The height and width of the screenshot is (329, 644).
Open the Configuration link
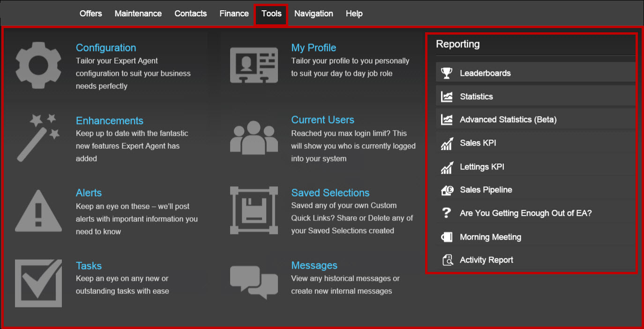point(106,48)
